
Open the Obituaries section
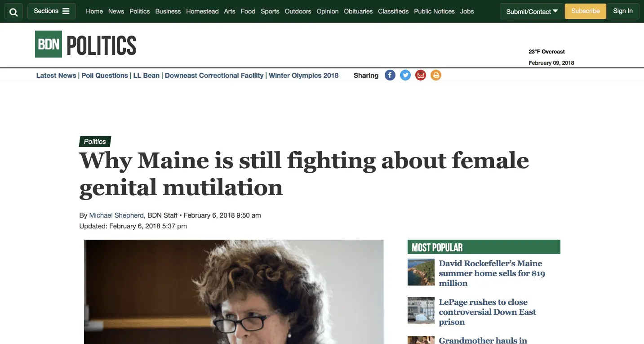(x=358, y=11)
